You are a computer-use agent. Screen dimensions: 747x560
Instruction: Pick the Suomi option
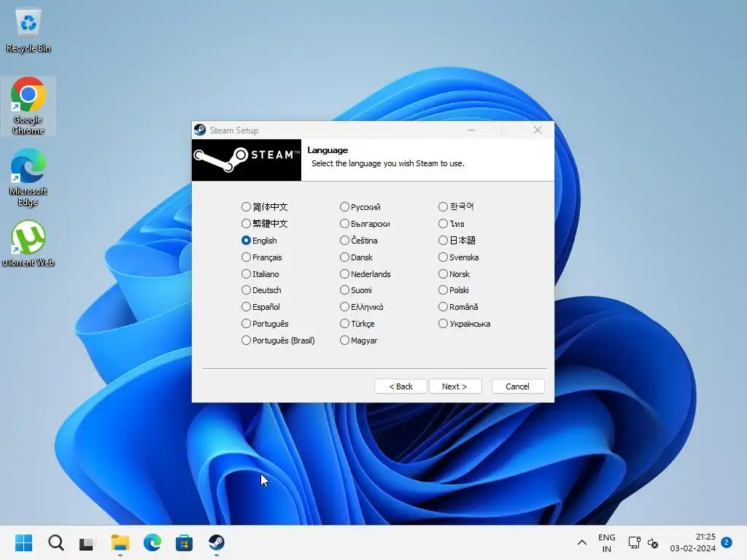click(x=356, y=290)
